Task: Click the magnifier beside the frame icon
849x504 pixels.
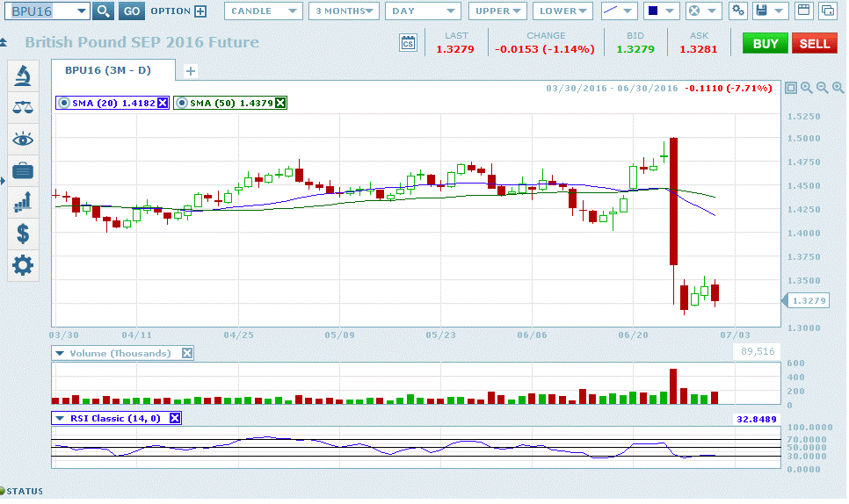Action: tap(807, 88)
